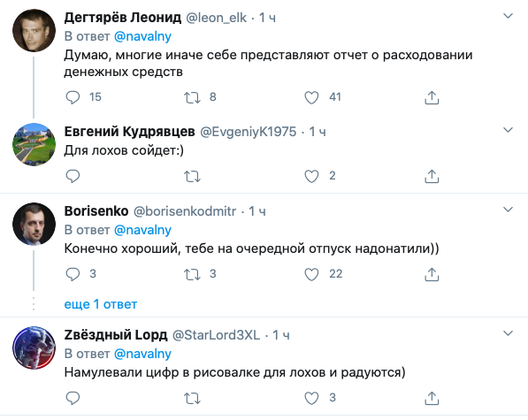Open @StarLord3XL handle
The image size is (528, 420).
pyautogui.click(x=216, y=335)
